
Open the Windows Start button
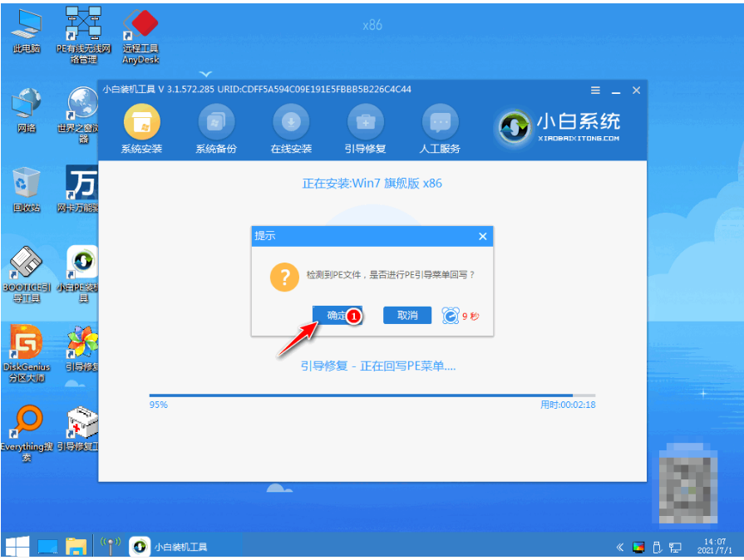pyautogui.click(x=17, y=547)
